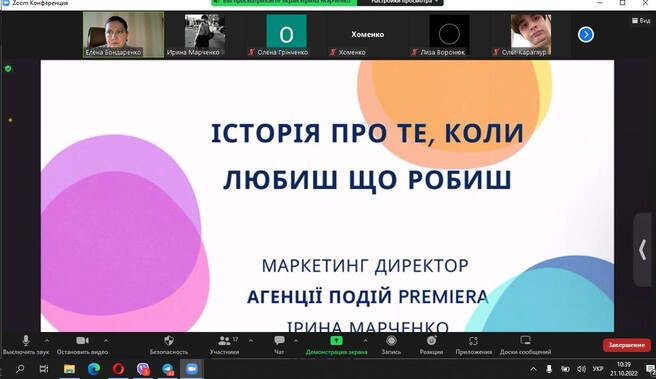Open the Реакции reactions menu

click(x=431, y=345)
